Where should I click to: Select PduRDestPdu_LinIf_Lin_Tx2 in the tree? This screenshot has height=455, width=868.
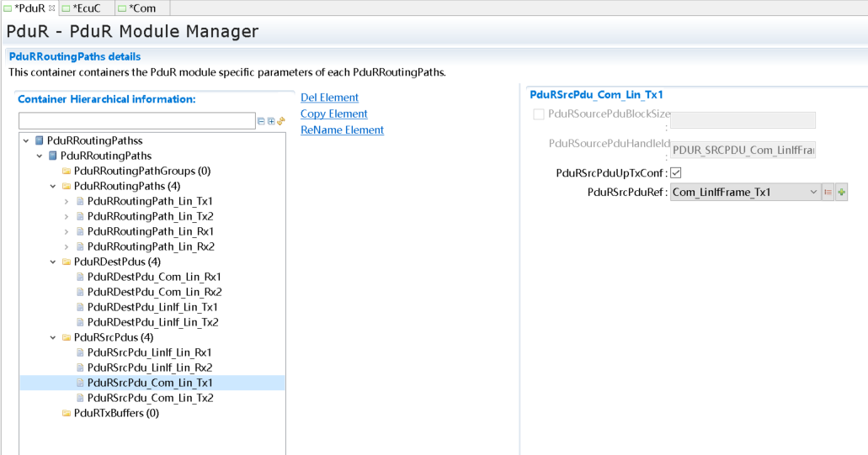[x=152, y=322]
